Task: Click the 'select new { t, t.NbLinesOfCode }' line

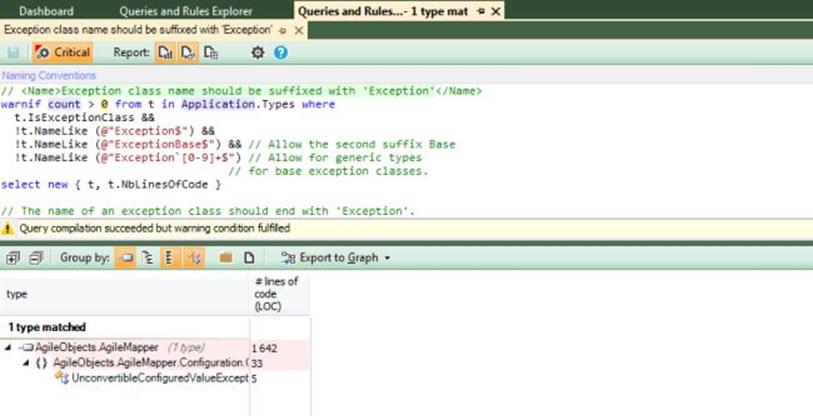Action: click(111, 185)
